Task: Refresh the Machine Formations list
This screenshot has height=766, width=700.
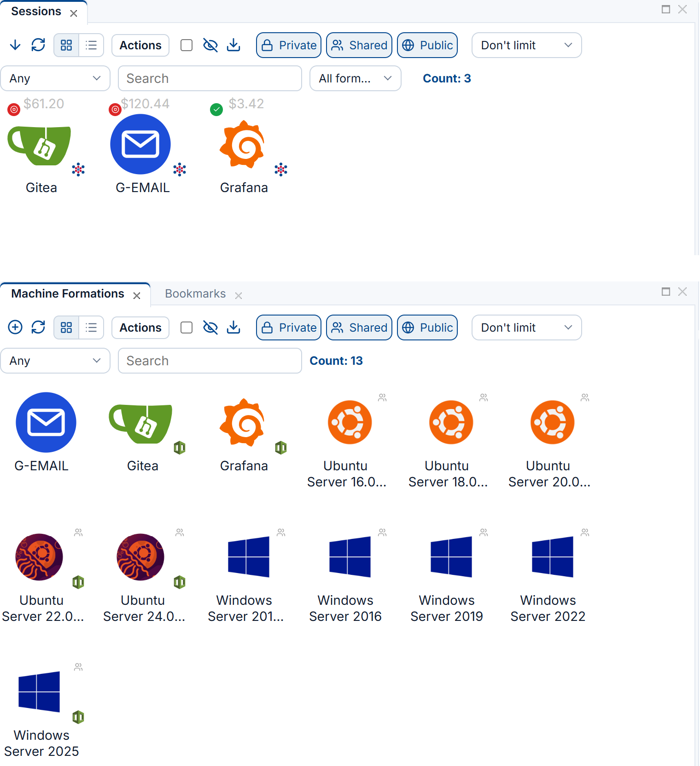Action: point(38,327)
